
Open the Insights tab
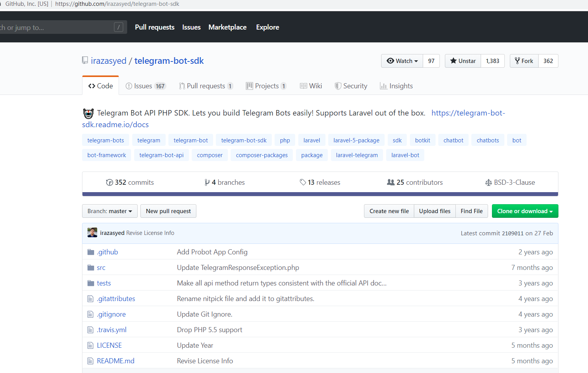pos(396,86)
